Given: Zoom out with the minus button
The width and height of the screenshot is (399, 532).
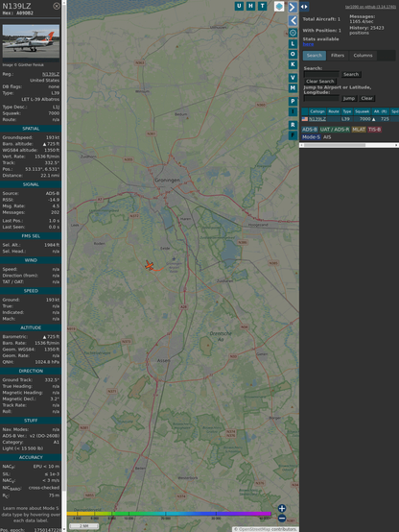Looking at the screenshot, I should [282, 519].
